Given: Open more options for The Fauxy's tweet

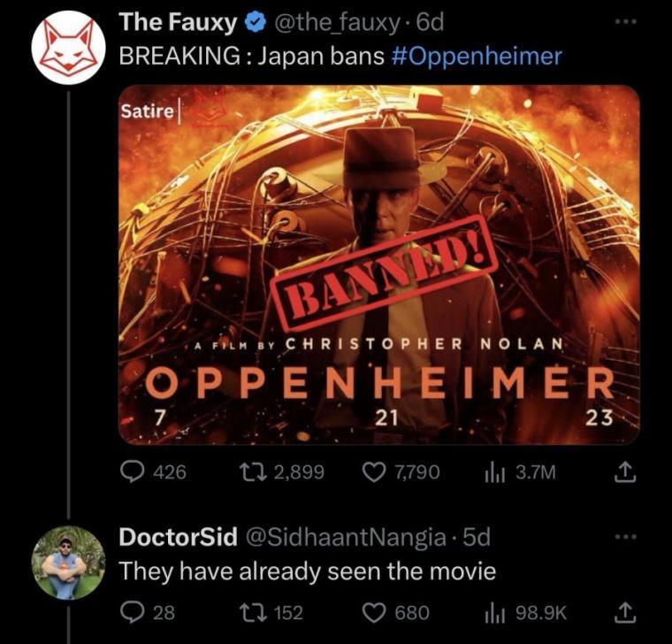Looking at the screenshot, I should coord(626,18).
